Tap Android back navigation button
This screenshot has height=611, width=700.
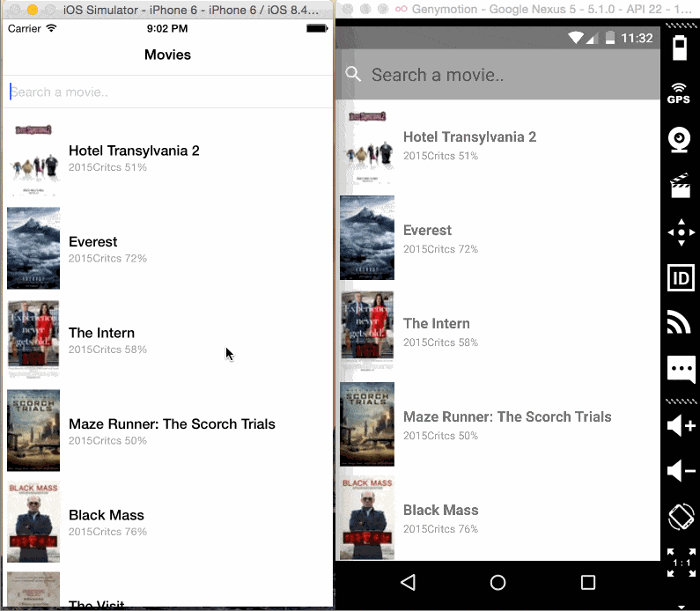[x=408, y=583]
